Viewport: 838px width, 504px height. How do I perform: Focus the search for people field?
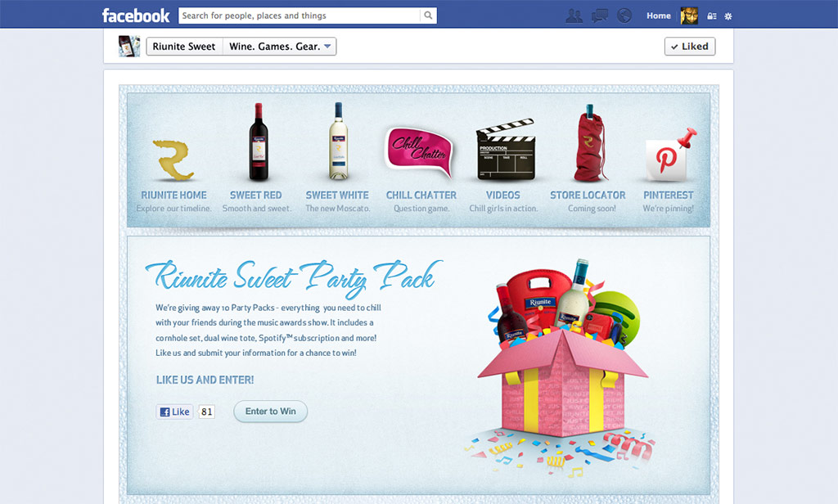click(300, 16)
